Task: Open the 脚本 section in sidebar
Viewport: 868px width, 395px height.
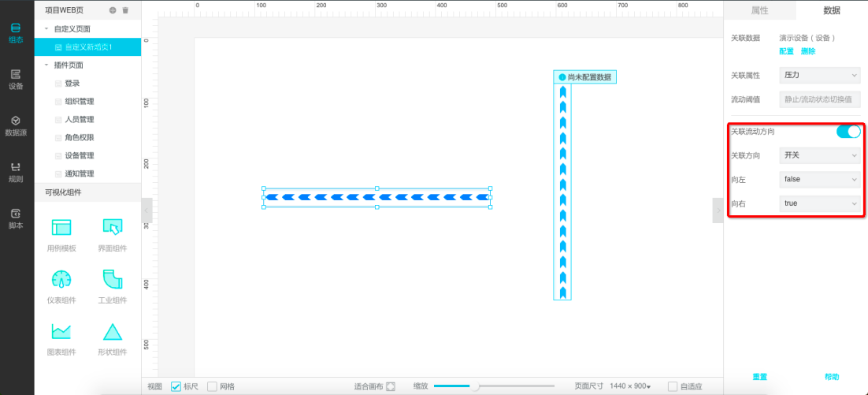Action: (17, 219)
